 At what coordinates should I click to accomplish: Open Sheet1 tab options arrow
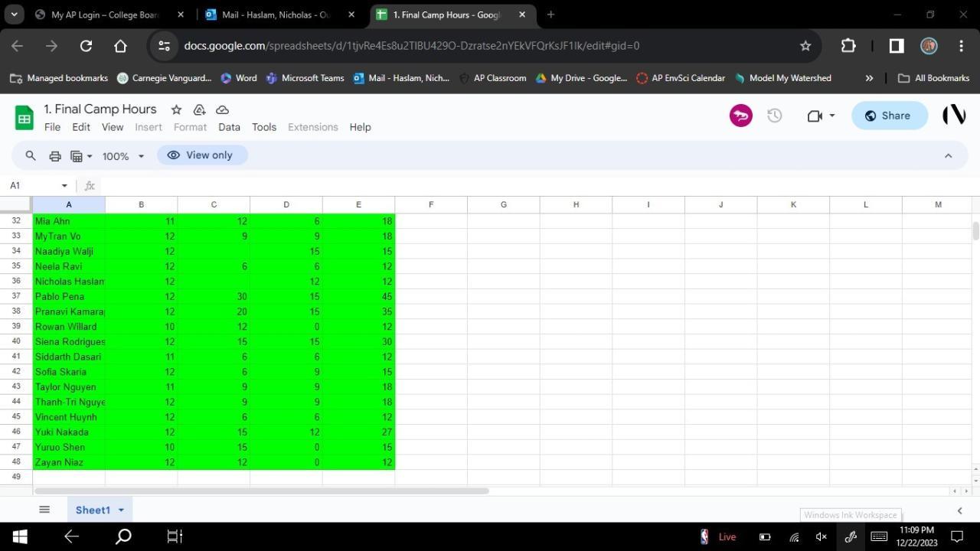click(x=121, y=510)
